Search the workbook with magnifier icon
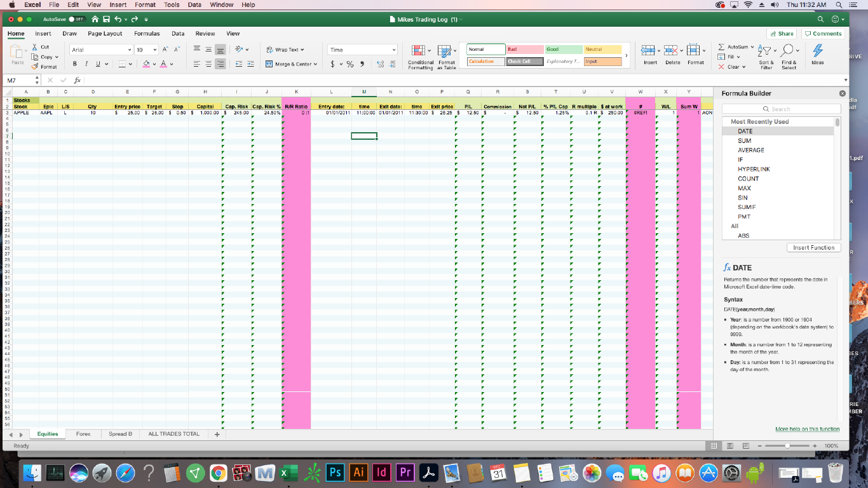Screen dimensions: 868x488 point(820,19)
